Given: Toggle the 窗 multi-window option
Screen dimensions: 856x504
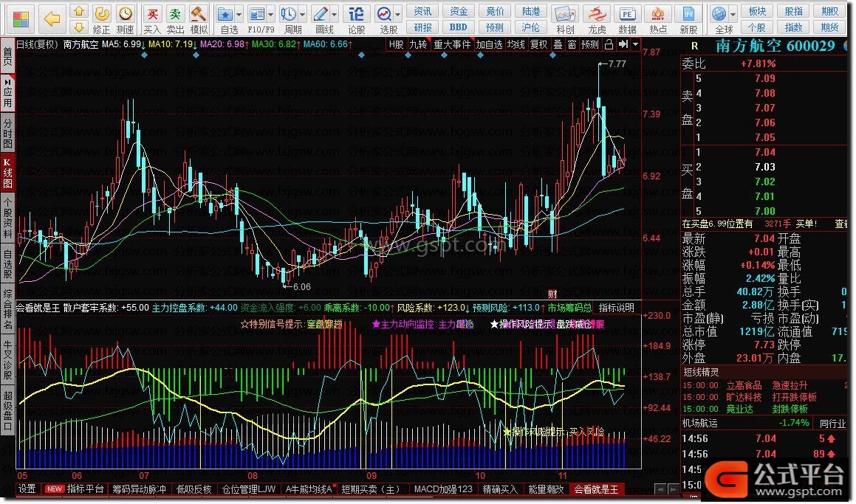Looking at the screenshot, I should pyautogui.click(x=572, y=45).
